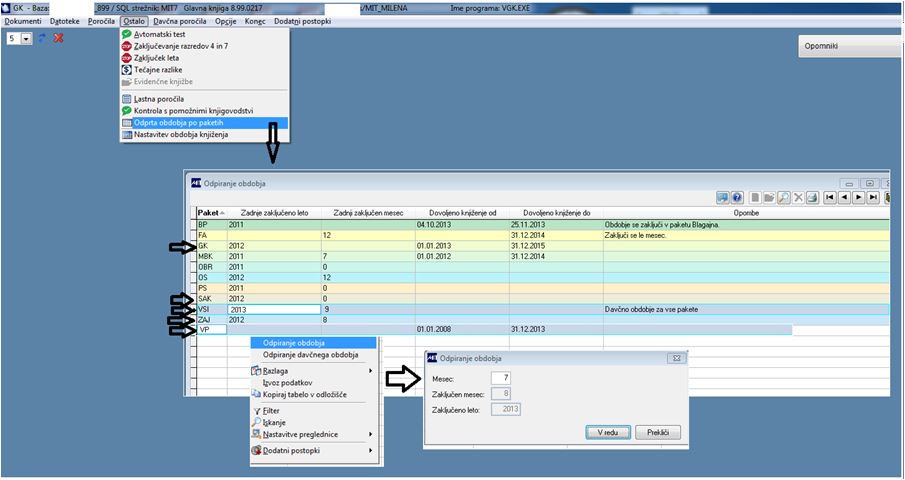Click the blue refresh arrow icon near the combo box
Image resolution: width=905 pixels, height=480 pixels.
[x=42, y=38]
